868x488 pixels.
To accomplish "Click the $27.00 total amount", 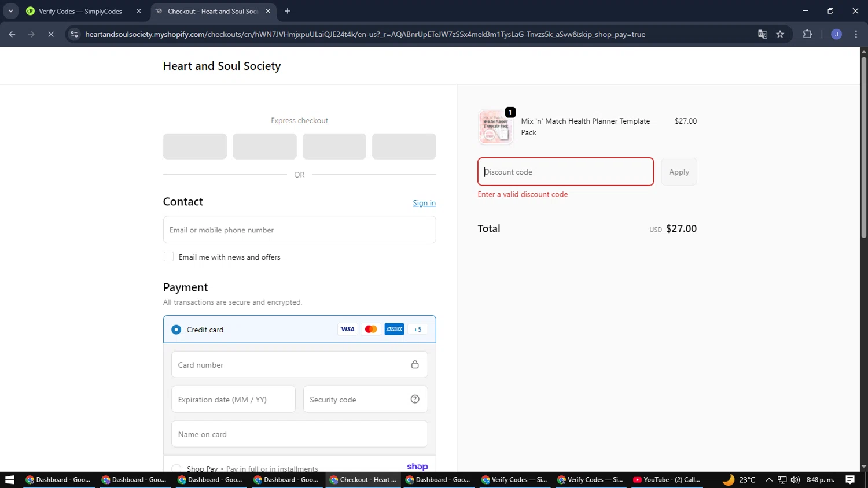I will (681, 228).
